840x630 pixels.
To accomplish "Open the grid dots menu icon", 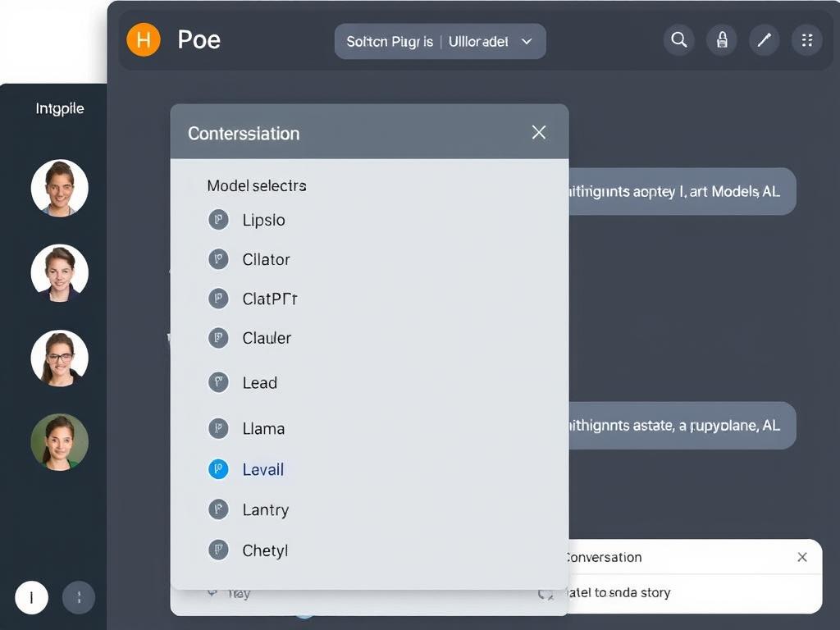I will [807, 39].
